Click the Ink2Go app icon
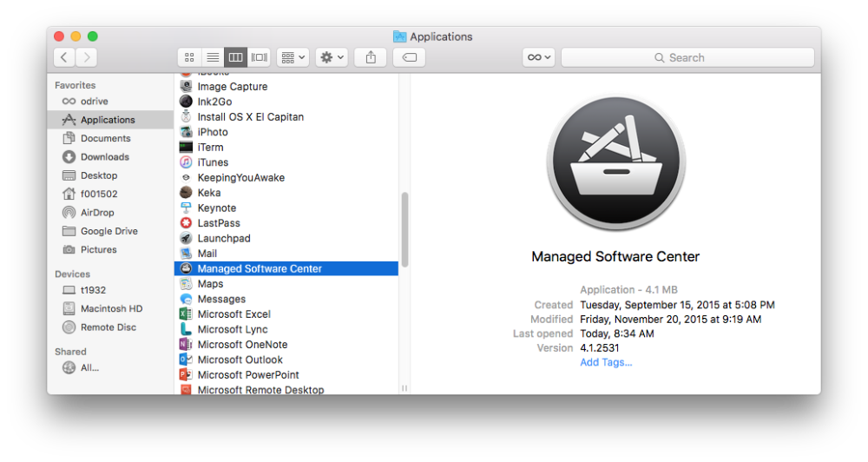 click(x=186, y=102)
